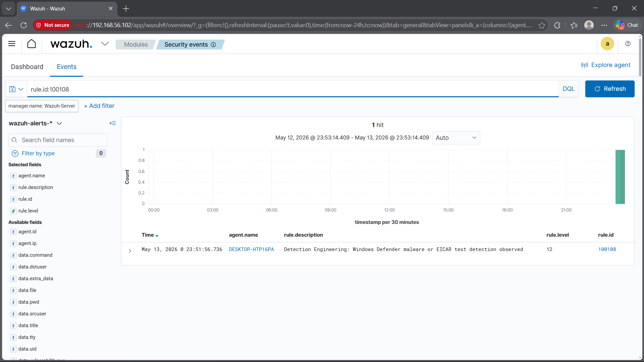644x362 pixels.
Task: Select agent.name selected field
Action: click(32, 176)
